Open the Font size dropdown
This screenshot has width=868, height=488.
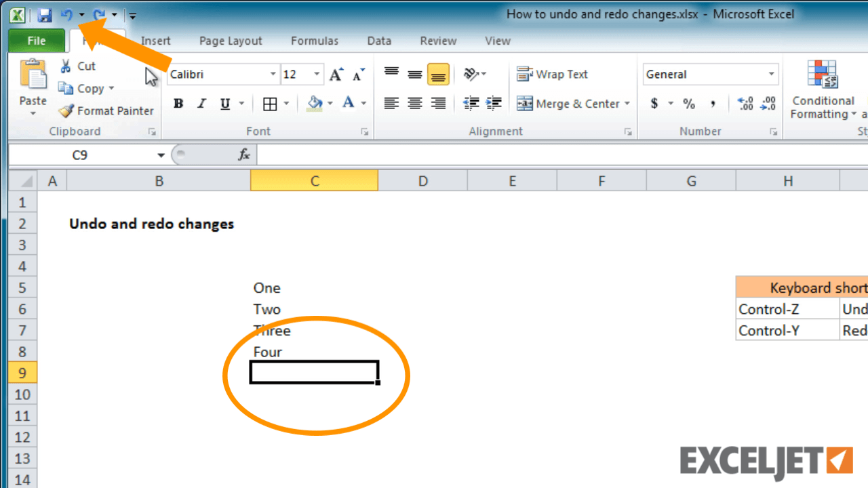click(x=315, y=74)
